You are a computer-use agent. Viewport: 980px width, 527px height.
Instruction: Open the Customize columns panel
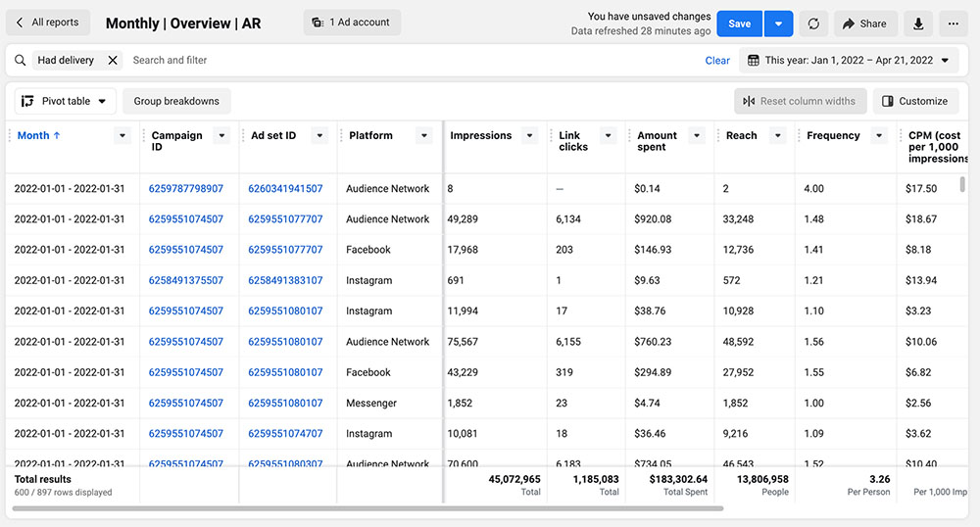[914, 101]
